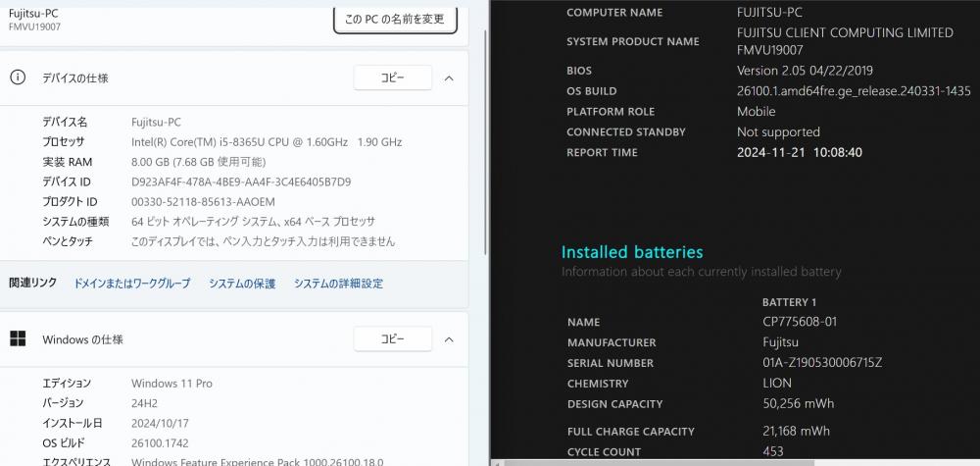980x466 pixels.
Task: Click the Windows logo icon
Action: pyautogui.click(x=18, y=338)
